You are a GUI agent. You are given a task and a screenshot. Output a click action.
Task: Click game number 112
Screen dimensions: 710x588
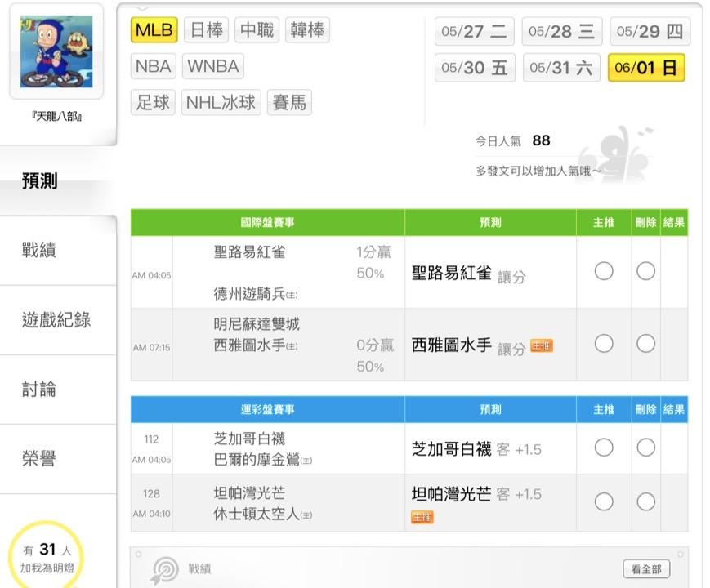point(151,439)
